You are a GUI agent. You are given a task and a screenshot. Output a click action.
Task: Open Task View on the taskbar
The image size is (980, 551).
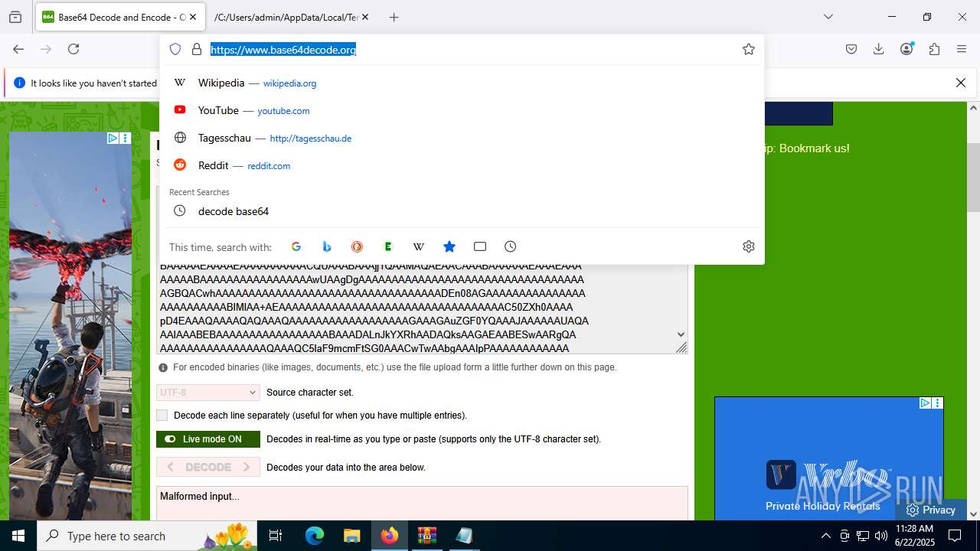coord(276,536)
